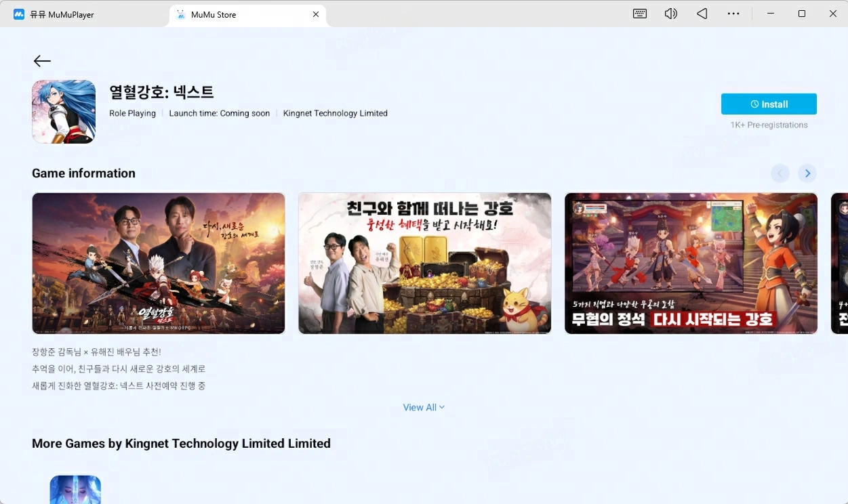The image size is (848, 504).
Task: Click the Launch time: Coming soon text
Action: pyautogui.click(x=220, y=113)
